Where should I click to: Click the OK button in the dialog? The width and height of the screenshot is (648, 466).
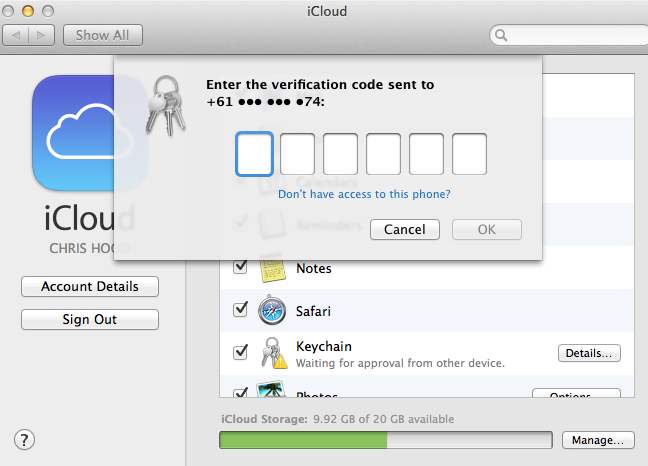487,229
